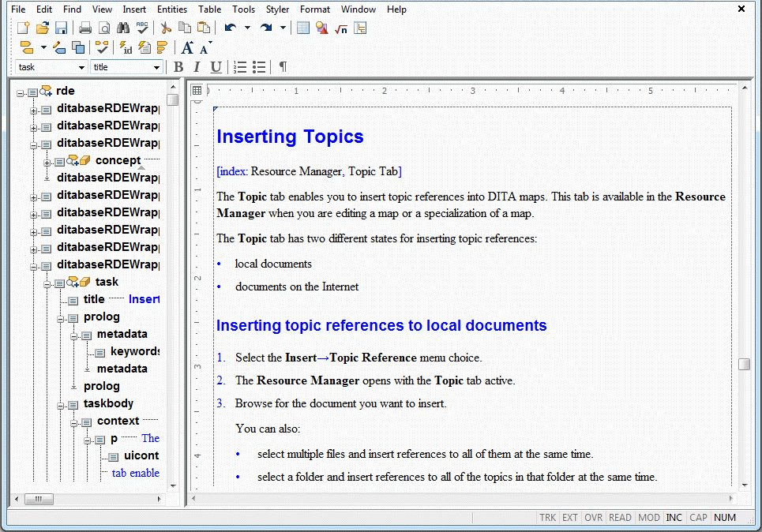Screen dimensions: 762x532
Task: Toggle bold formatting
Action: (178, 67)
